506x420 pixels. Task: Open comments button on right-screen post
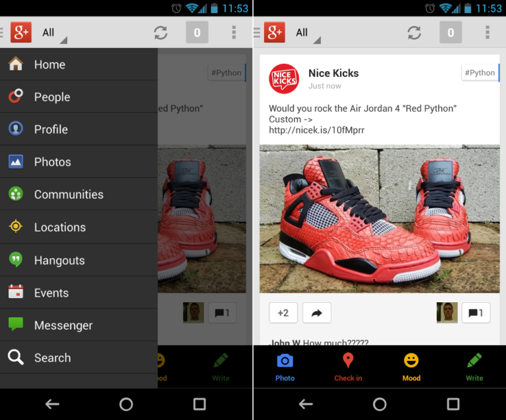(476, 313)
